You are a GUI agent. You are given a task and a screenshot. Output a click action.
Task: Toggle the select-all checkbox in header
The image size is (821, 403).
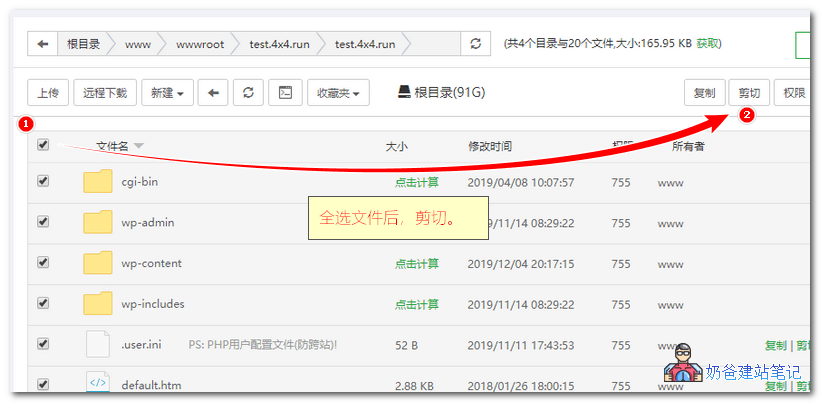coord(43,144)
